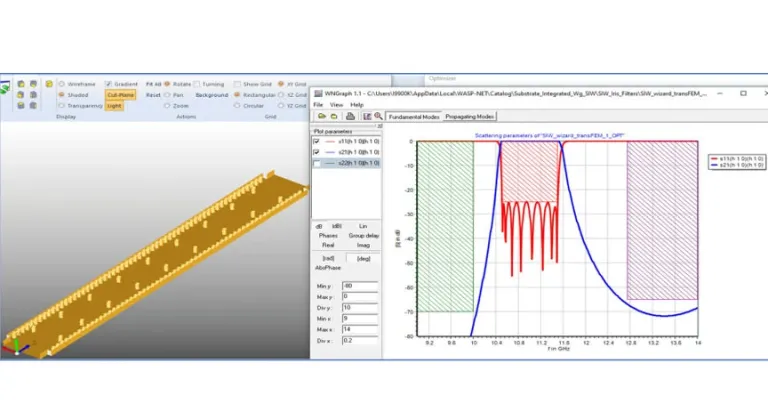Click the s11 entry in the graph legend
The width and height of the screenshot is (768, 420).
click(x=737, y=159)
